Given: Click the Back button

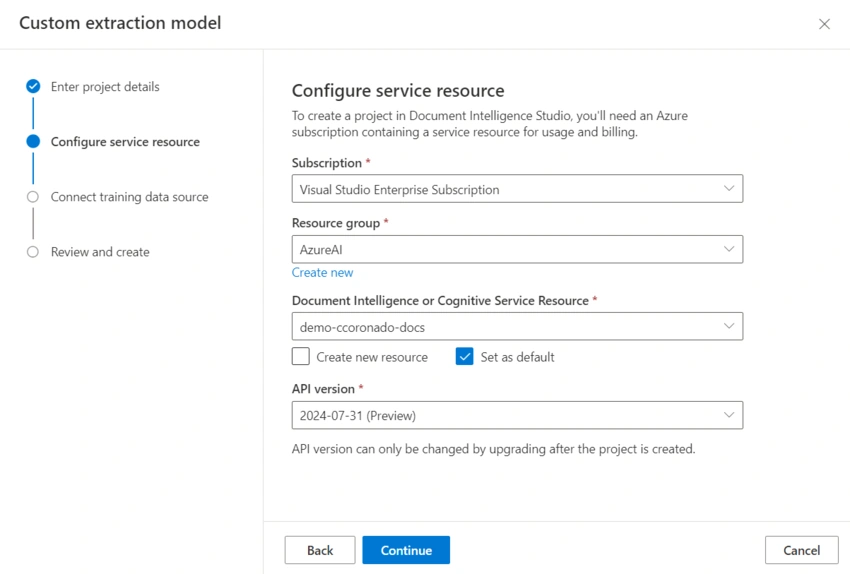Looking at the screenshot, I should point(320,550).
